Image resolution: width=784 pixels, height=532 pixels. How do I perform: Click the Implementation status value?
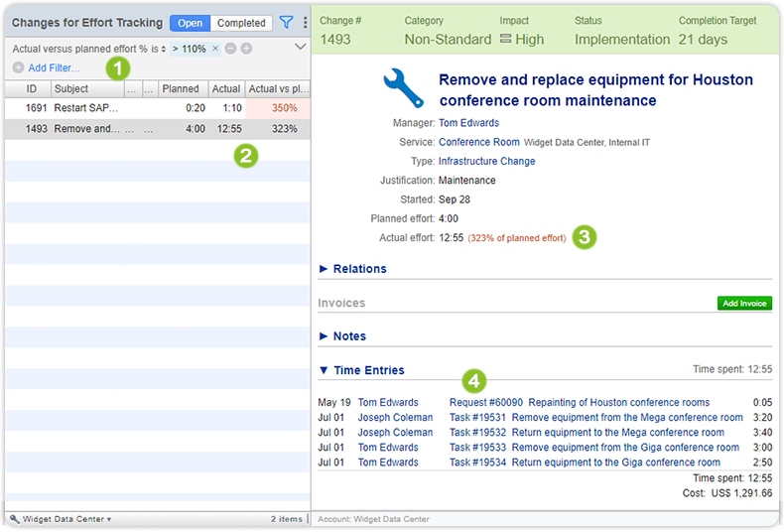click(622, 40)
